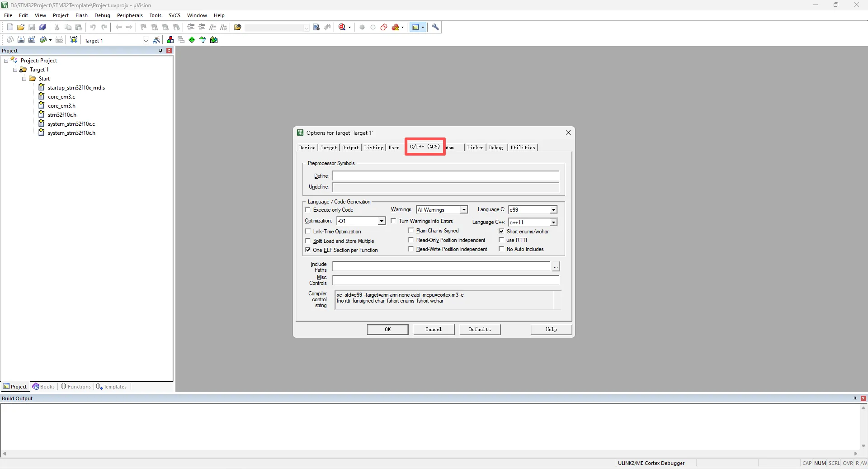Image resolution: width=868 pixels, height=469 pixels.
Task: Open Pack Installer icon
Action: click(x=214, y=40)
